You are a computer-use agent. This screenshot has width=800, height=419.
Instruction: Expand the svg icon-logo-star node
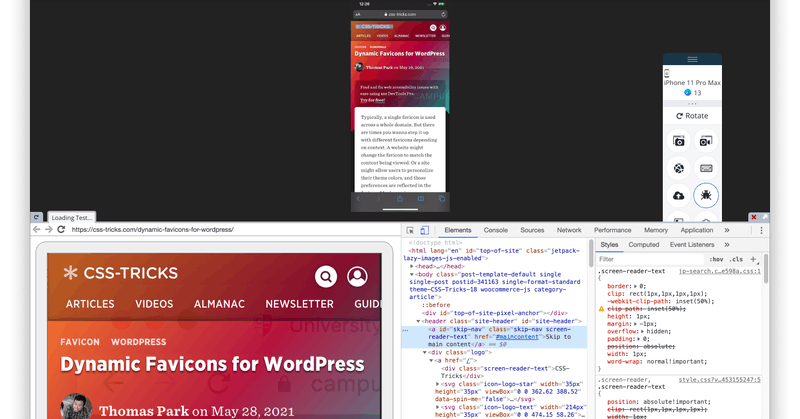coord(437,384)
